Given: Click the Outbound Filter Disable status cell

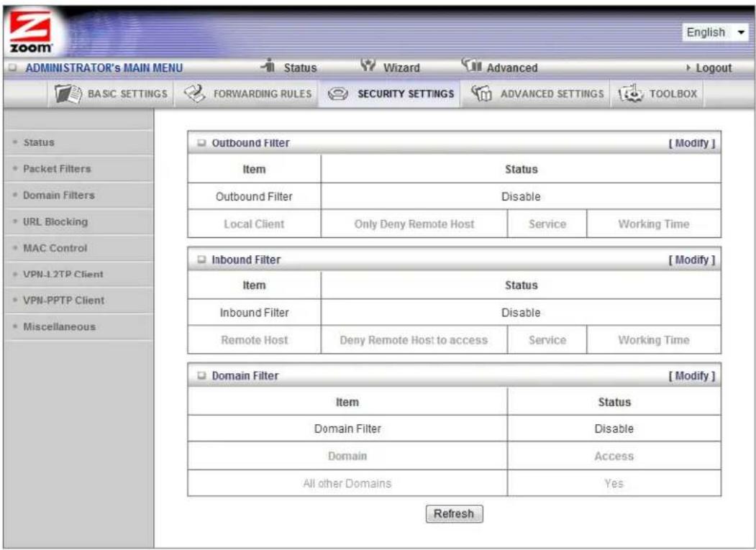Looking at the screenshot, I should (521, 197).
